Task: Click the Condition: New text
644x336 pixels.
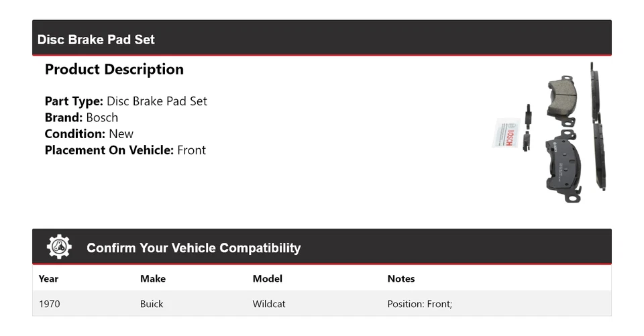Action: (x=89, y=133)
